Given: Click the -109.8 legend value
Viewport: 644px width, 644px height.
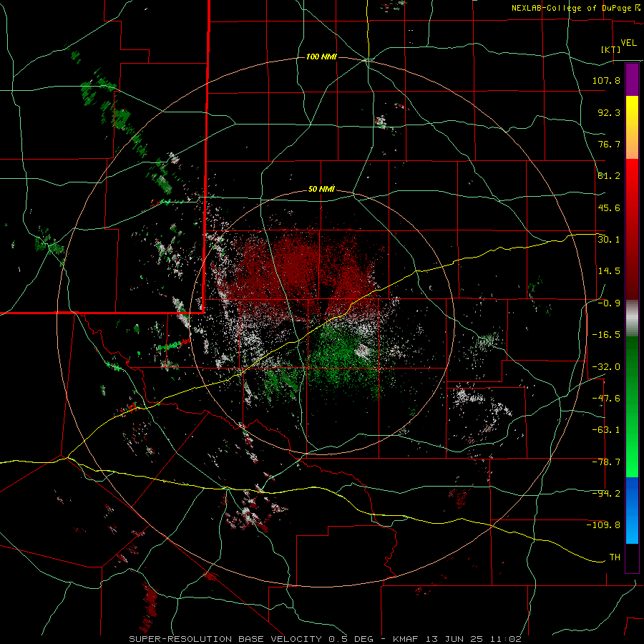Looking at the screenshot, I should point(603,525).
